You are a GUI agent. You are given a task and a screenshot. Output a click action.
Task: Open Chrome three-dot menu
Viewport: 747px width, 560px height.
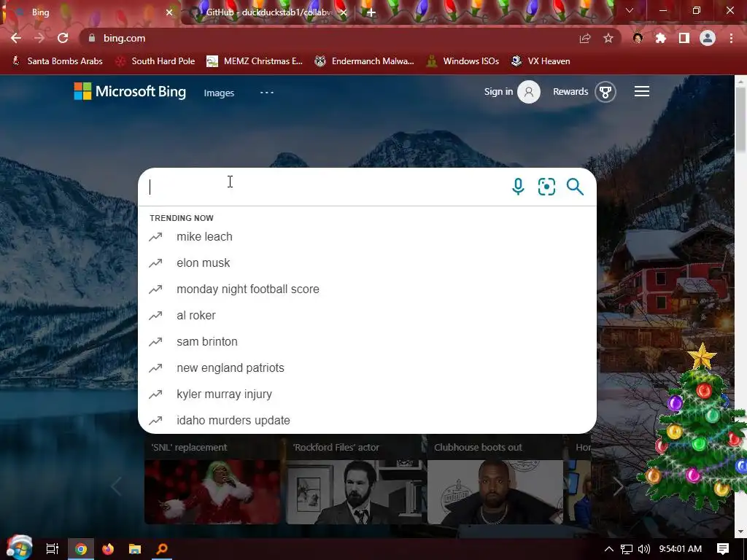point(731,38)
